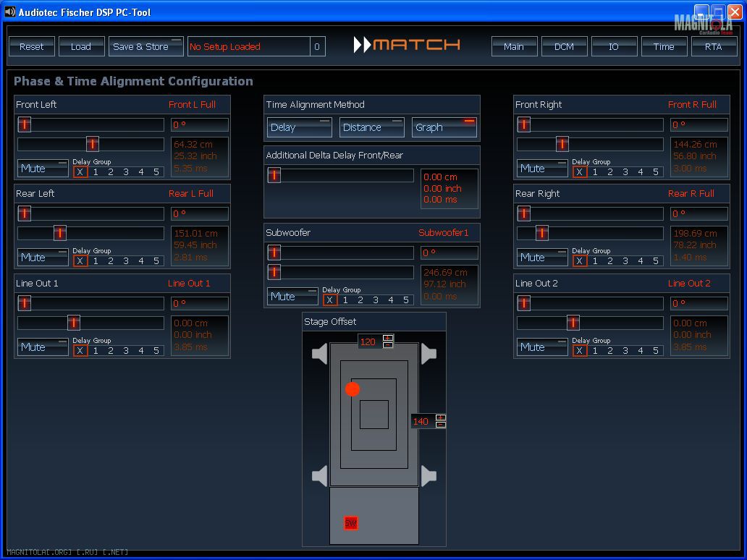Select the Graph time alignment method
747x560 pixels.
tap(444, 127)
